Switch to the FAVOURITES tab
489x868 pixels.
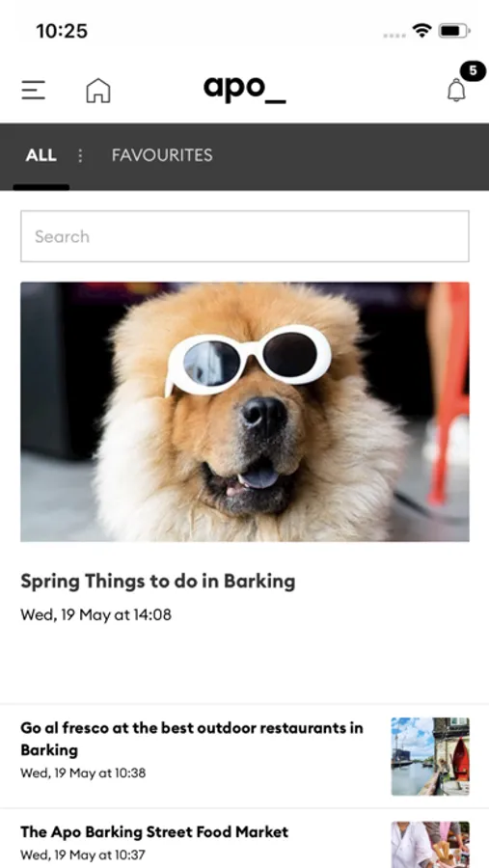point(162,155)
